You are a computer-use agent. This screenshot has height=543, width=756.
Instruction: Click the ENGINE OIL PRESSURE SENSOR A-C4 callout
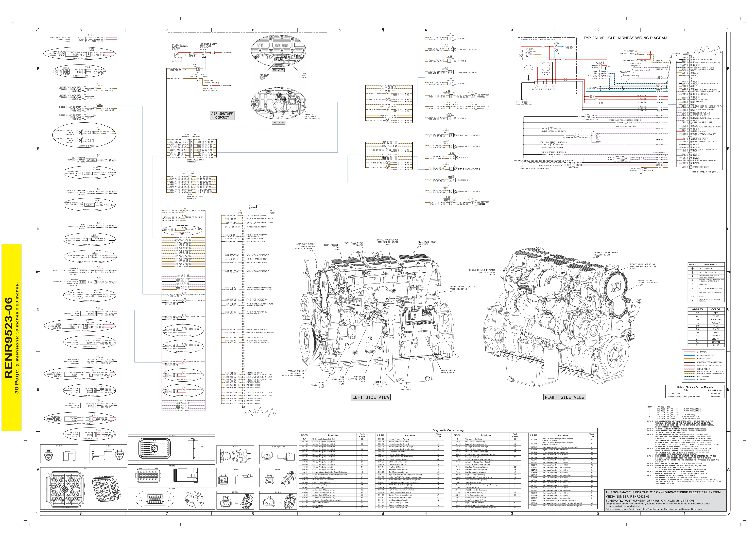(380, 384)
